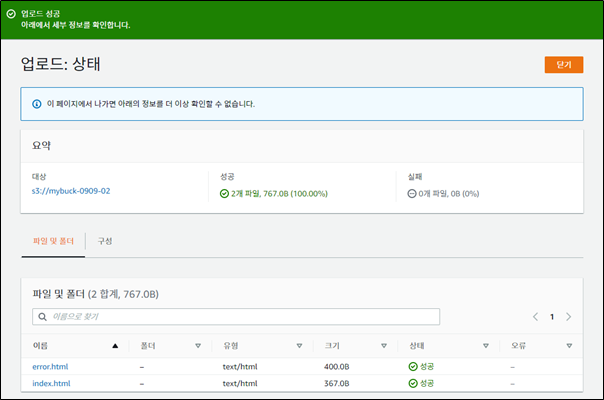Viewport: 604px width, 400px height.
Task: Click the 400.0B size cell
Action: click(x=337, y=367)
